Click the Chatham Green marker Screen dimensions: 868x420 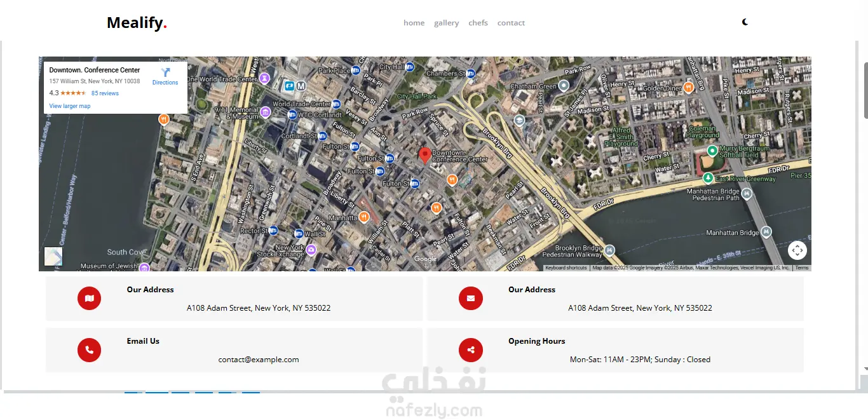click(x=563, y=86)
